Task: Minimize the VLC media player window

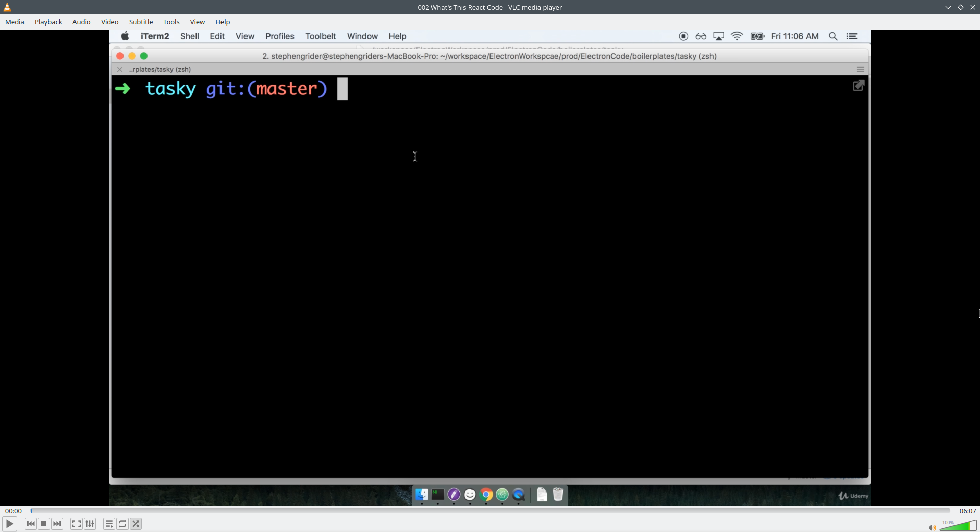Action: (948, 7)
